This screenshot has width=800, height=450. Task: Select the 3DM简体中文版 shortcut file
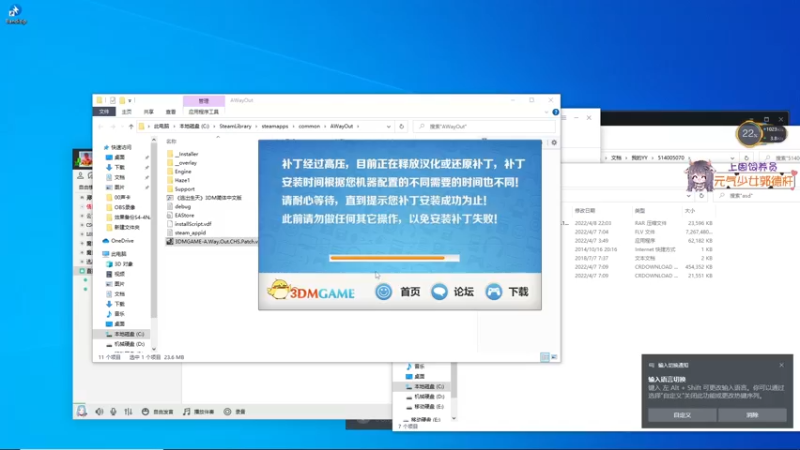[205, 198]
